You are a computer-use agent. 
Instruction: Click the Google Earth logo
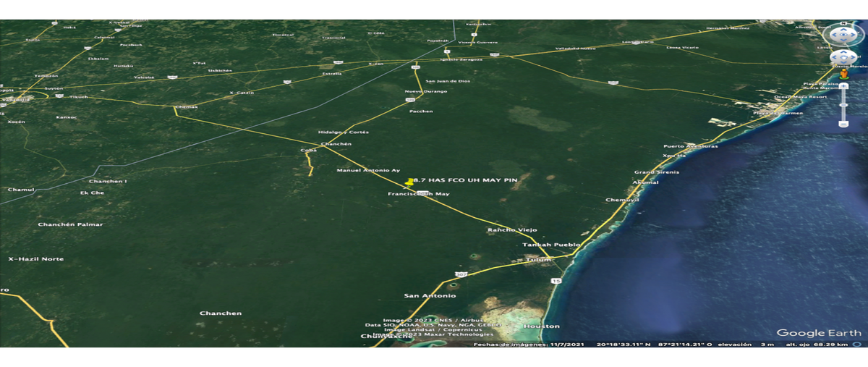tap(820, 333)
